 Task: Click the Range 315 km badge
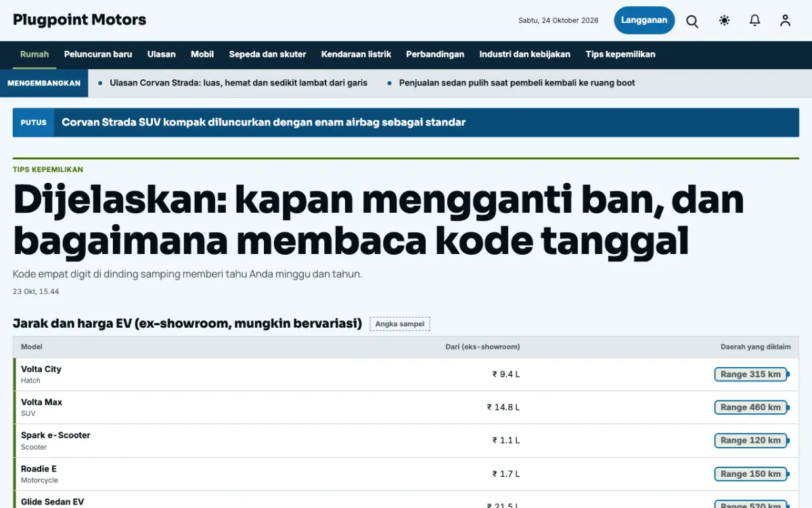pos(750,374)
